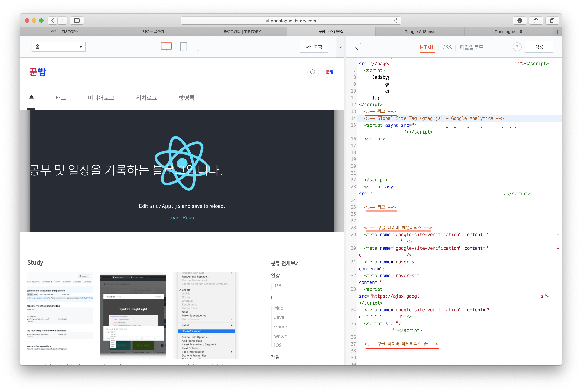
Task: Switch to mobile phone preview icon
Action: (x=198, y=47)
